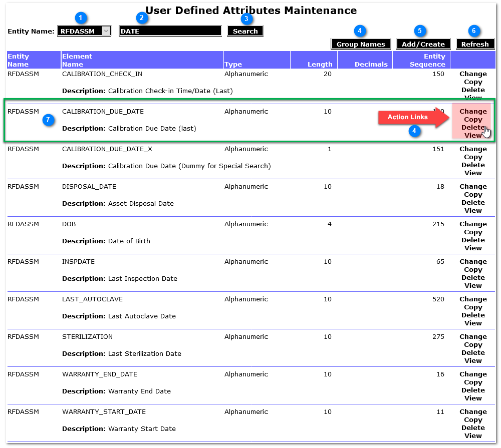
Task: View the STERILIZATION attribute
Action: (x=473, y=360)
